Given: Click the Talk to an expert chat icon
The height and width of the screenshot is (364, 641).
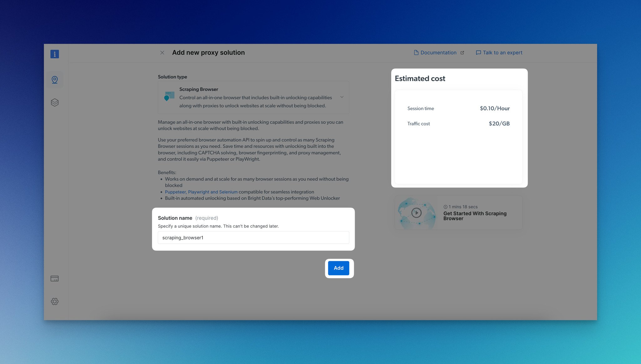Looking at the screenshot, I should (x=478, y=52).
